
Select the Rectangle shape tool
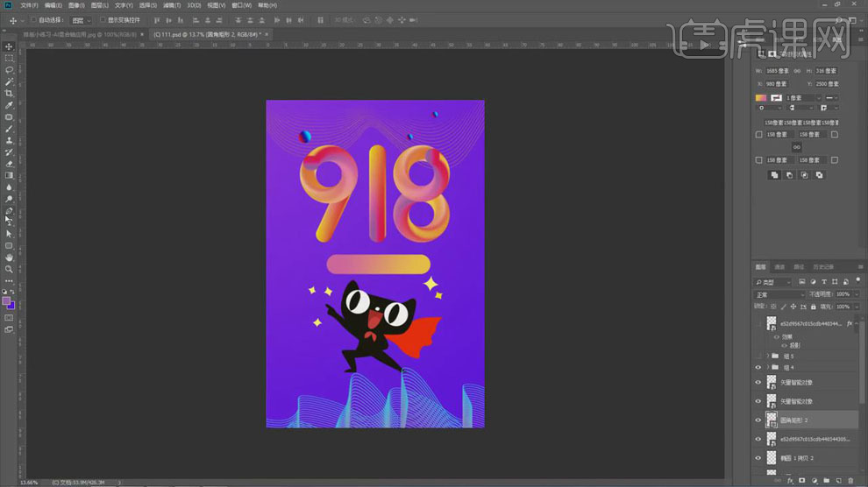click(x=9, y=245)
